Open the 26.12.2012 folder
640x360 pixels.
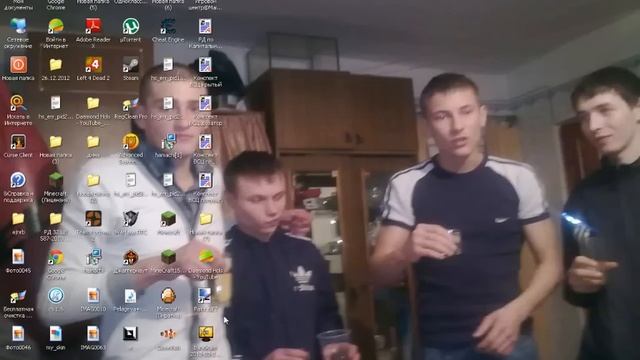pyautogui.click(x=56, y=64)
